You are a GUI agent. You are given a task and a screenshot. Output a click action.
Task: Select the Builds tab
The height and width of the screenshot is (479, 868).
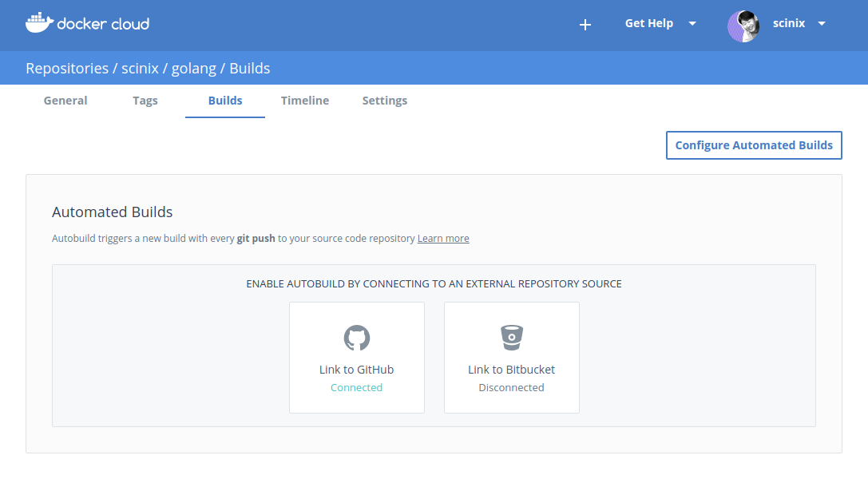click(225, 101)
